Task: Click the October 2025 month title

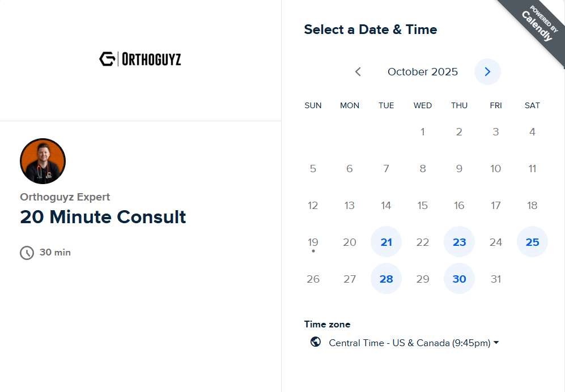Action: click(x=423, y=72)
